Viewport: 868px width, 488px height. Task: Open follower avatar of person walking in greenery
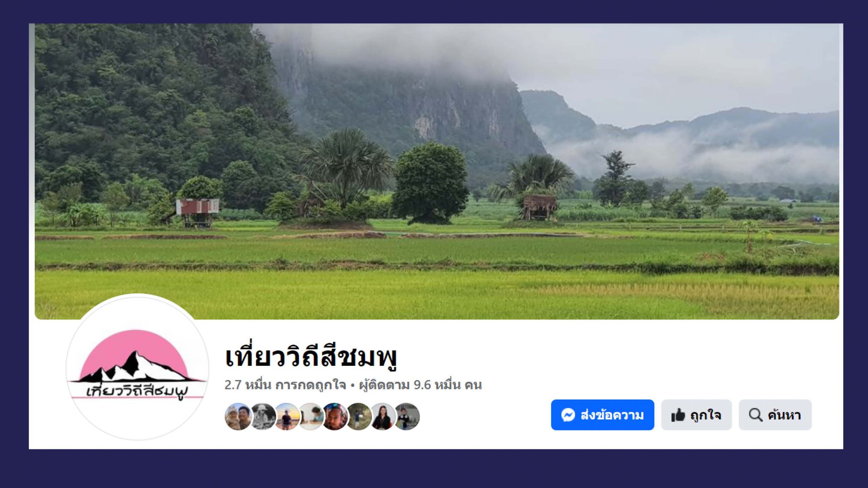(359, 416)
